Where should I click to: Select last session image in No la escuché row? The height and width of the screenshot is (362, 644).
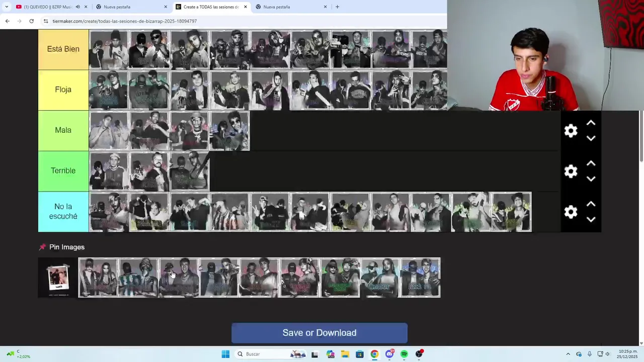point(511,212)
